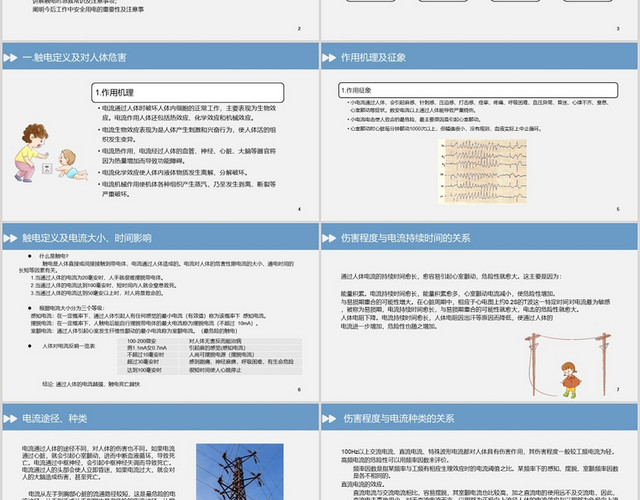Click the wall socket between mother and baby
640x500 pixels.
pos(47,169)
